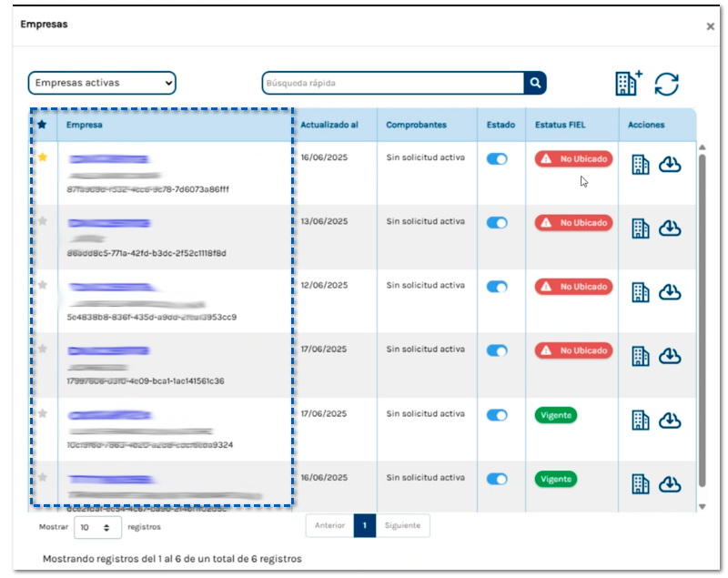Click the search magnifier button

coord(535,83)
